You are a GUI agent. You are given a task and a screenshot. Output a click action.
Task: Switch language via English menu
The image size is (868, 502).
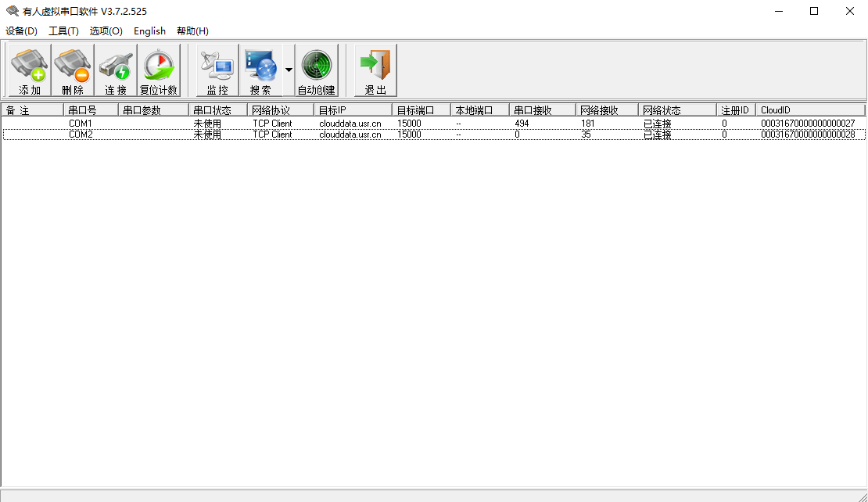coord(149,31)
